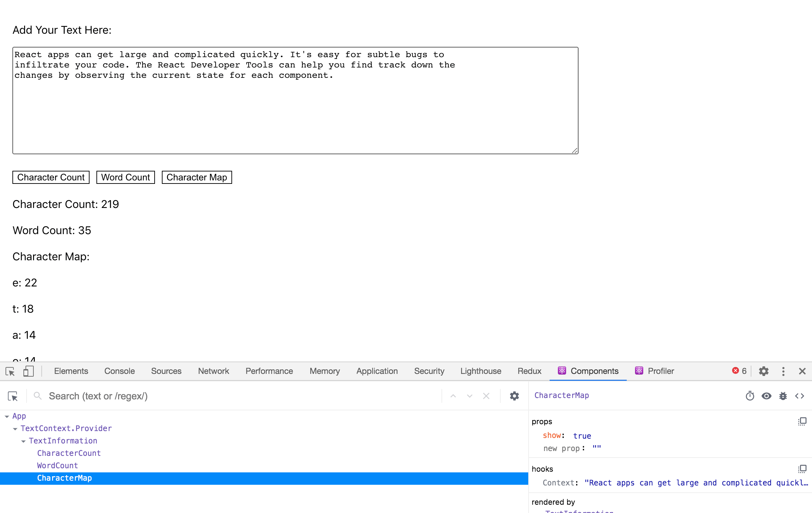Click the 'props' section header

542,422
